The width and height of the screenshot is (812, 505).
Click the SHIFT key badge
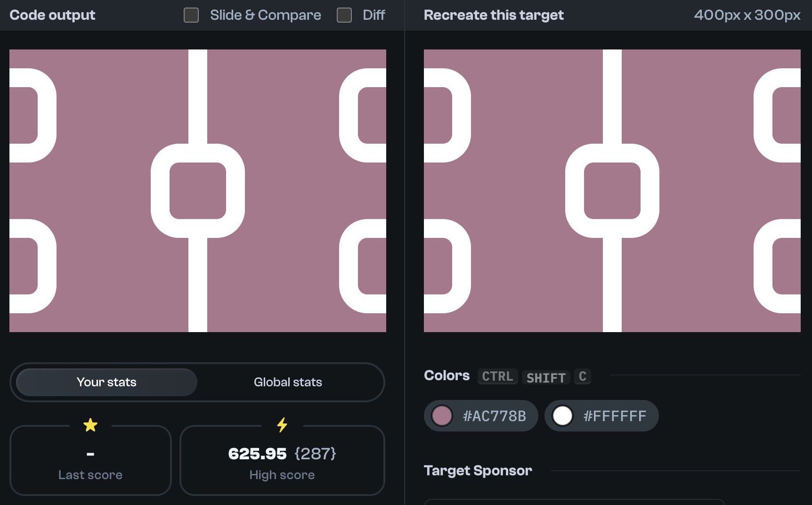[546, 377]
